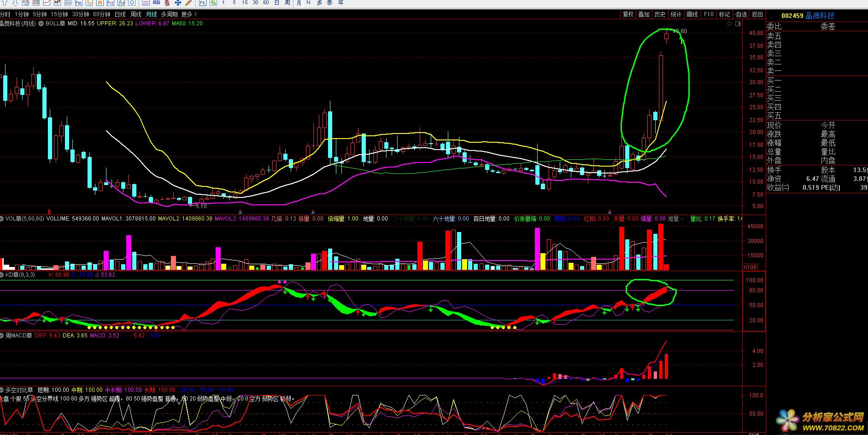Click the red S toolbar icon

(x=167, y=3)
